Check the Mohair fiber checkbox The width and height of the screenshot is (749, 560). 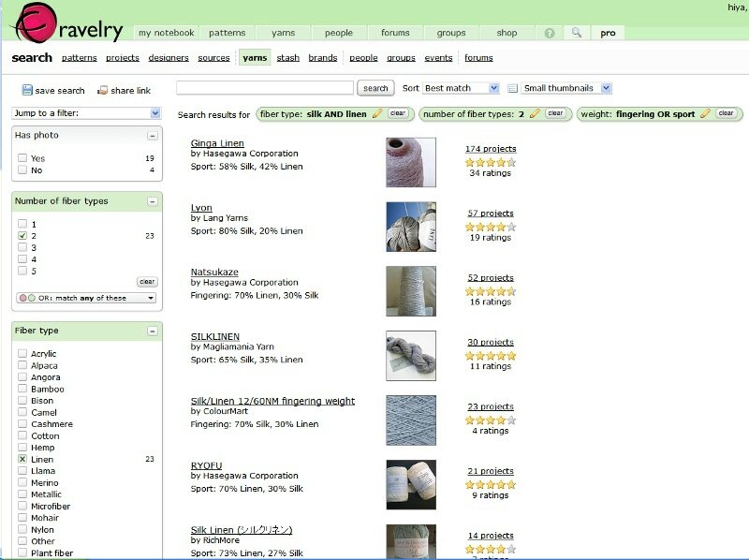pos(22,518)
